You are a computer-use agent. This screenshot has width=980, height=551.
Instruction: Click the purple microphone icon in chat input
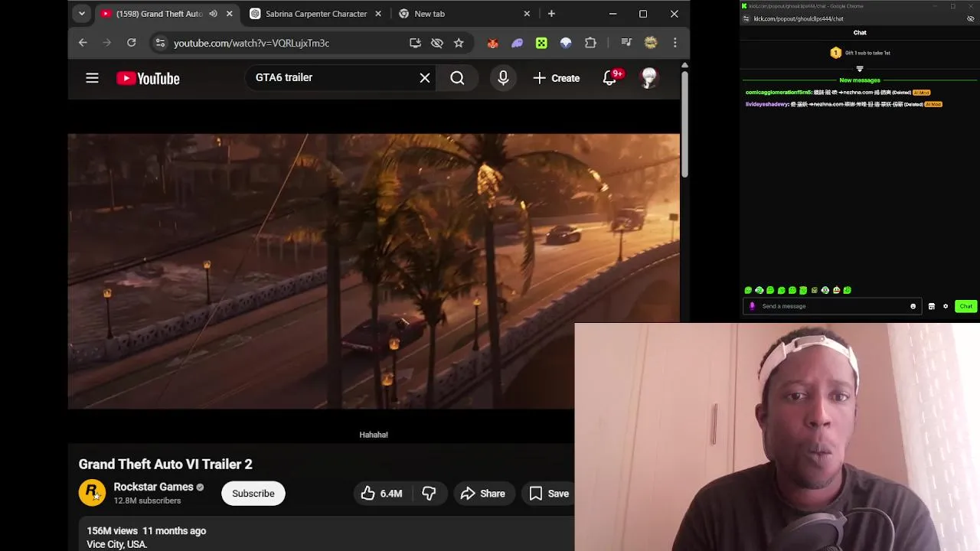point(752,306)
